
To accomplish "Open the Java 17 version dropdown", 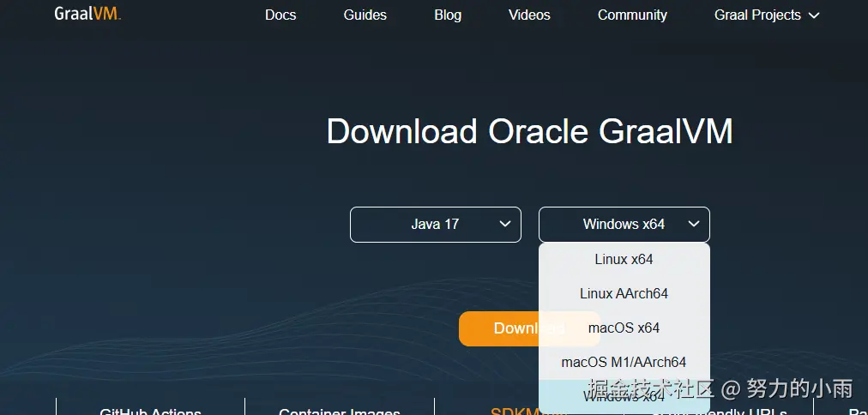I will click(436, 225).
